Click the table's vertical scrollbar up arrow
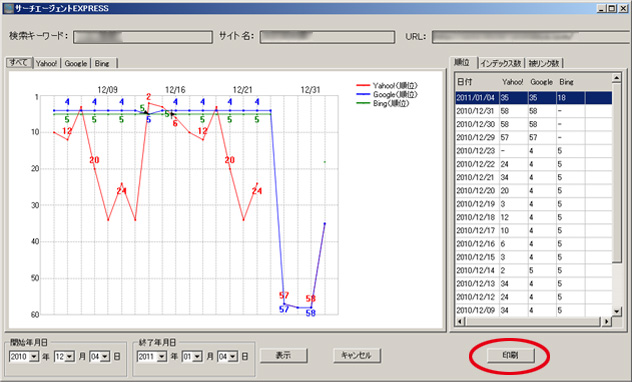632x382 pixels. 617,78
